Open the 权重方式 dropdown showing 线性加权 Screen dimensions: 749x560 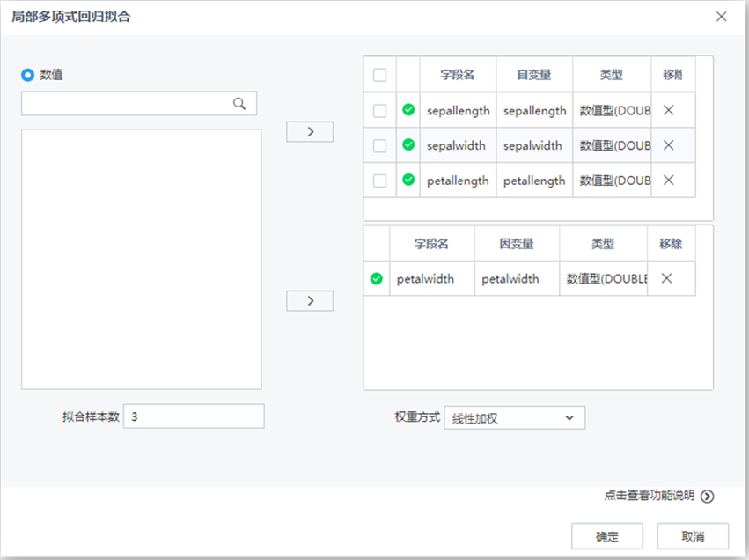(514, 417)
